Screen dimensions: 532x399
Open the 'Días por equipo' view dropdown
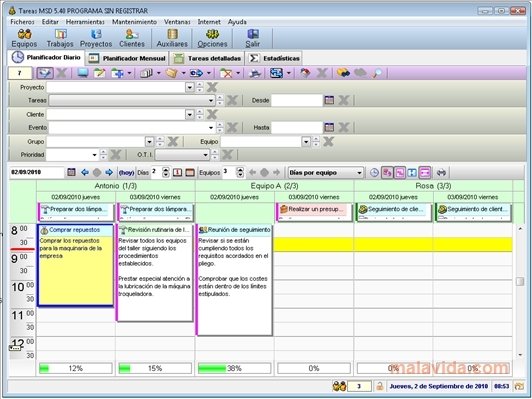(359, 173)
